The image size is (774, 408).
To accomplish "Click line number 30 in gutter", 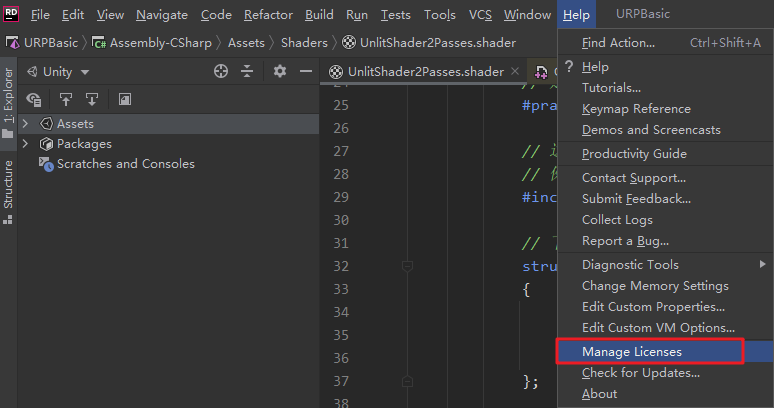I will (x=341, y=220).
